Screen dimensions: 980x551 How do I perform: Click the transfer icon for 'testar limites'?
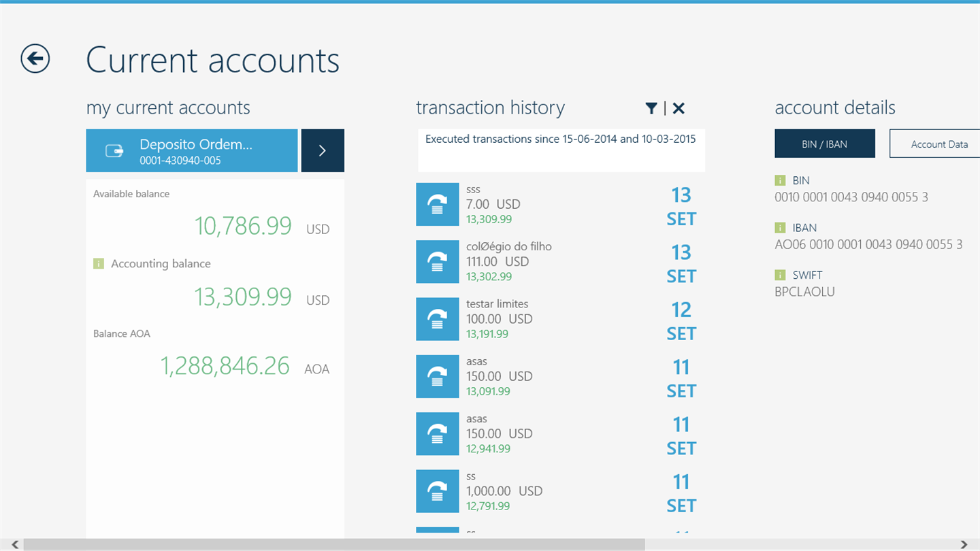pos(438,319)
